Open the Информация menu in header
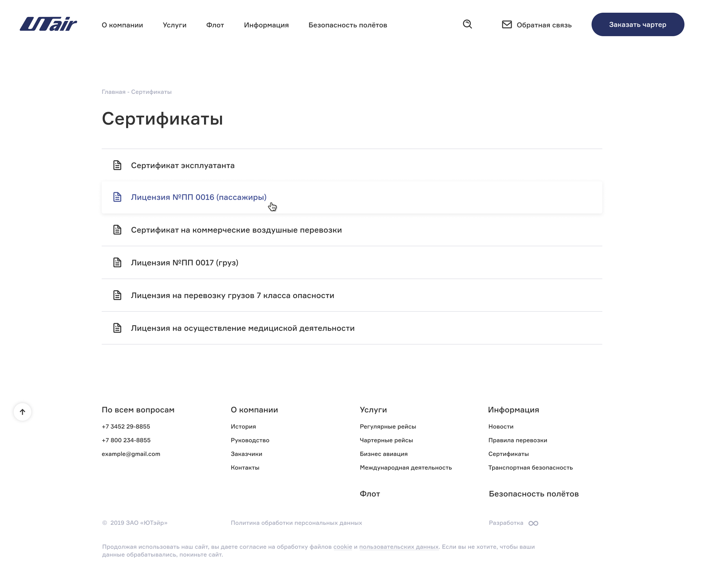The height and width of the screenshot is (588, 704). tap(266, 25)
